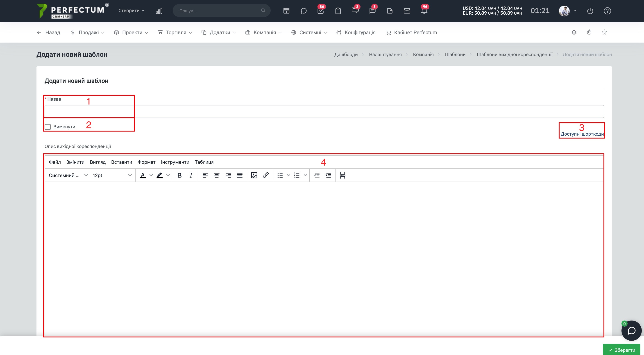
Task: Open editor Інструменти menu
Action: click(175, 162)
